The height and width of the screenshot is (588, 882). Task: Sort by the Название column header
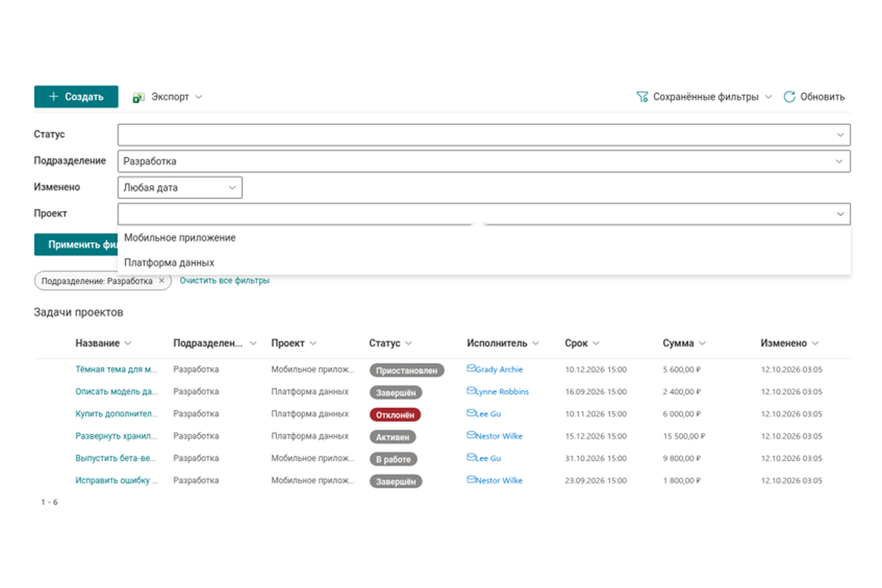[103, 343]
